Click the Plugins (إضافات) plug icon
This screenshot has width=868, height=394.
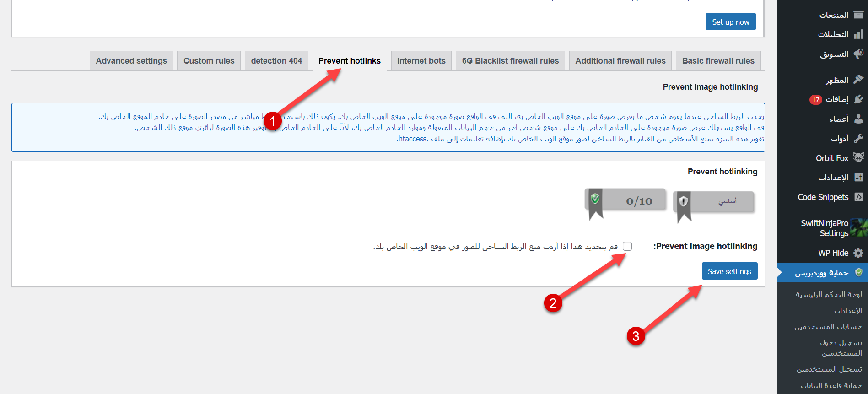pyautogui.click(x=858, y=99)
